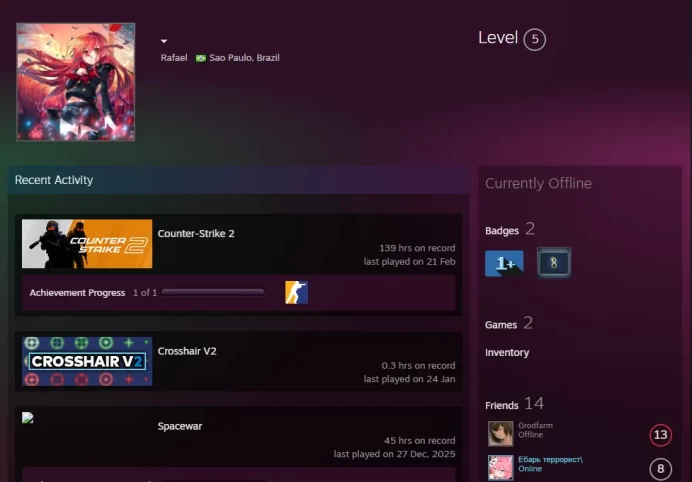This screenshot has height=482, width=692.
Task: Click the Recent Activity header
Action: click(54, 180)
